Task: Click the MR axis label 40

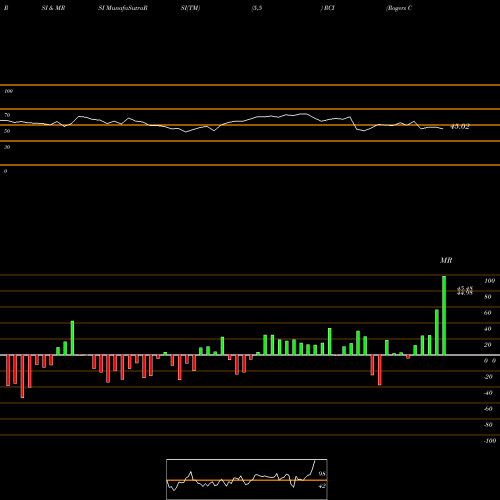Action: (488, 329)
